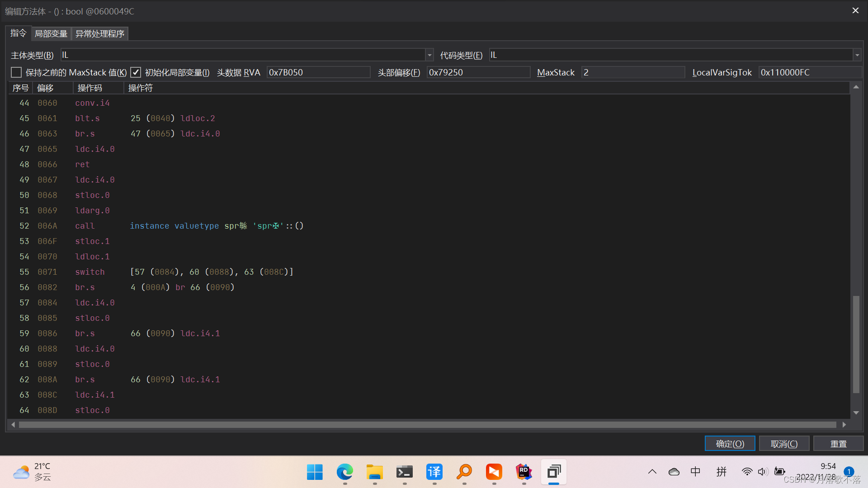Open the weather widget showing 21°C
The height and width of the screenshot is (488, 868).
32,472
